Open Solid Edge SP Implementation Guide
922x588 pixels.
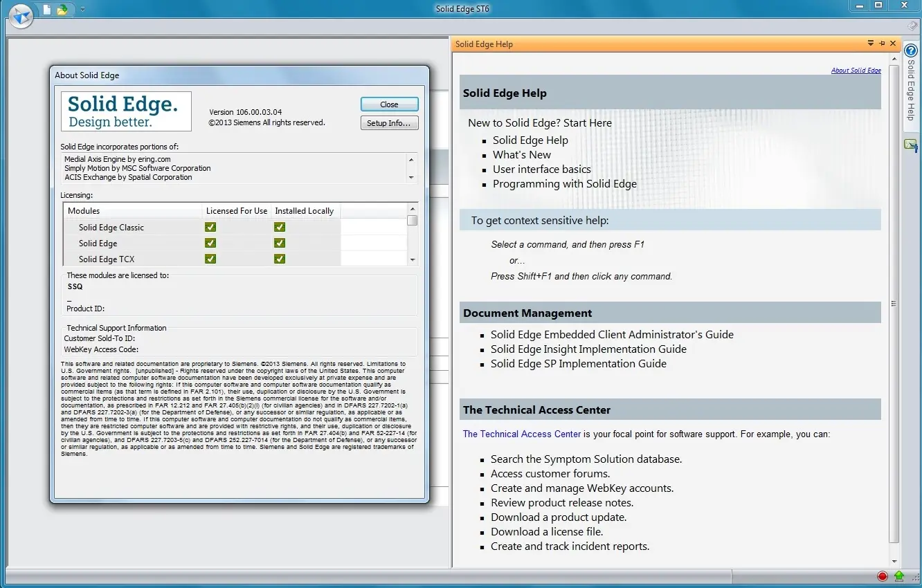pyautogui.click(x=579, y=364)
